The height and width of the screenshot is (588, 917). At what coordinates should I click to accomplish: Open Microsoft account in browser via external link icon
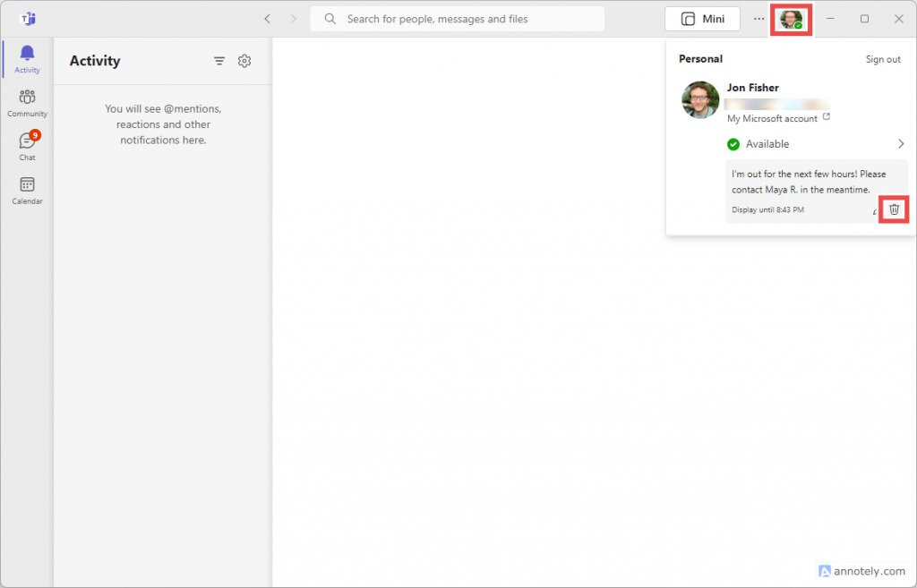pos(827,116)
